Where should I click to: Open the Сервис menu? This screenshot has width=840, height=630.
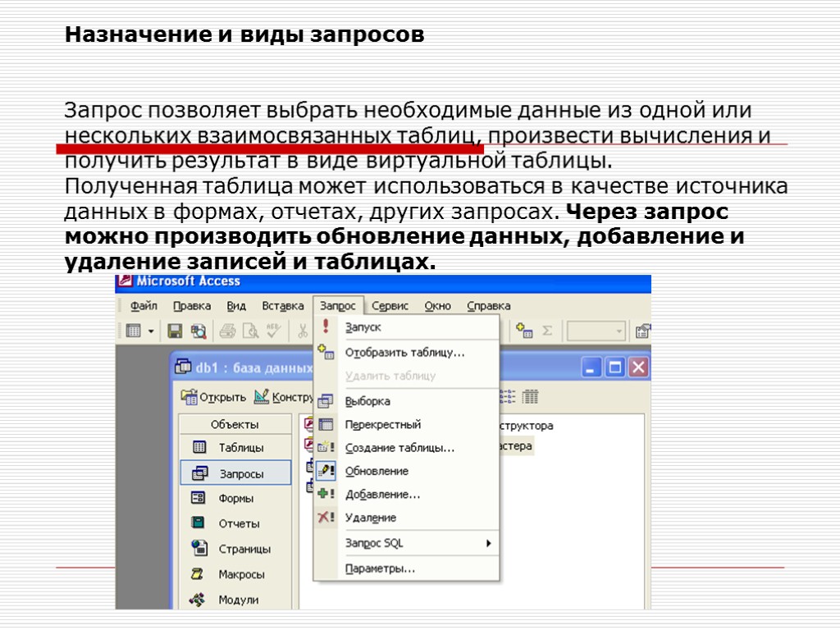point(390,306)
